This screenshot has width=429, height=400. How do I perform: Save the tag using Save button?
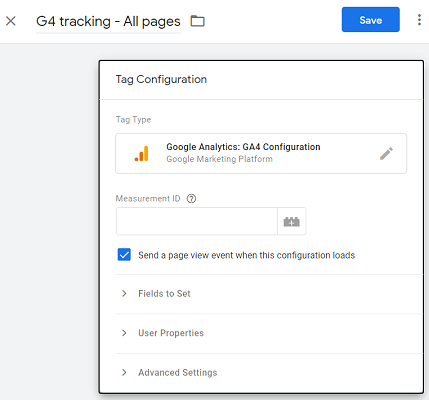pos(371,19)
